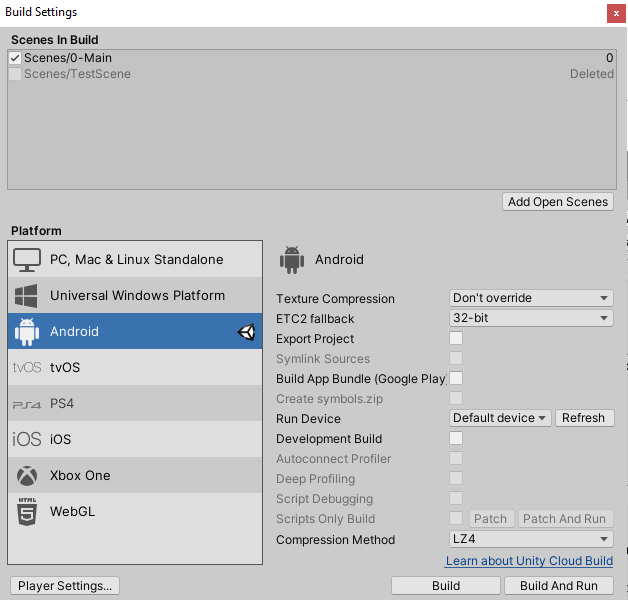
Task: Click the Unity logo on Android row
Action: [246, 332]
